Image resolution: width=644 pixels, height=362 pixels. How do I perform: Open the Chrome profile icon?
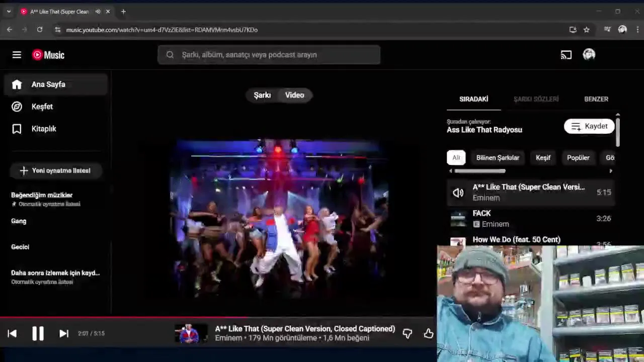click(622, 30)
